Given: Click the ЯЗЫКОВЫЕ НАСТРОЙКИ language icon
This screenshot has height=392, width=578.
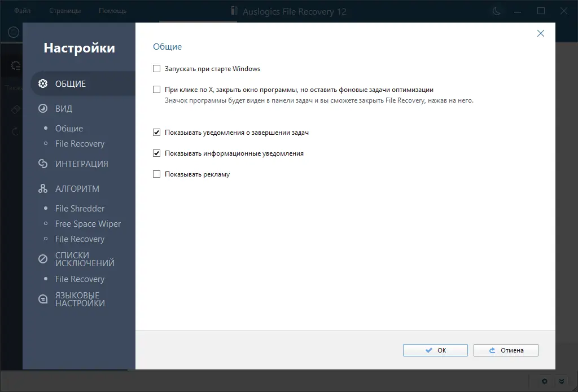Looking at the screenshot, I should click(42, 299).
